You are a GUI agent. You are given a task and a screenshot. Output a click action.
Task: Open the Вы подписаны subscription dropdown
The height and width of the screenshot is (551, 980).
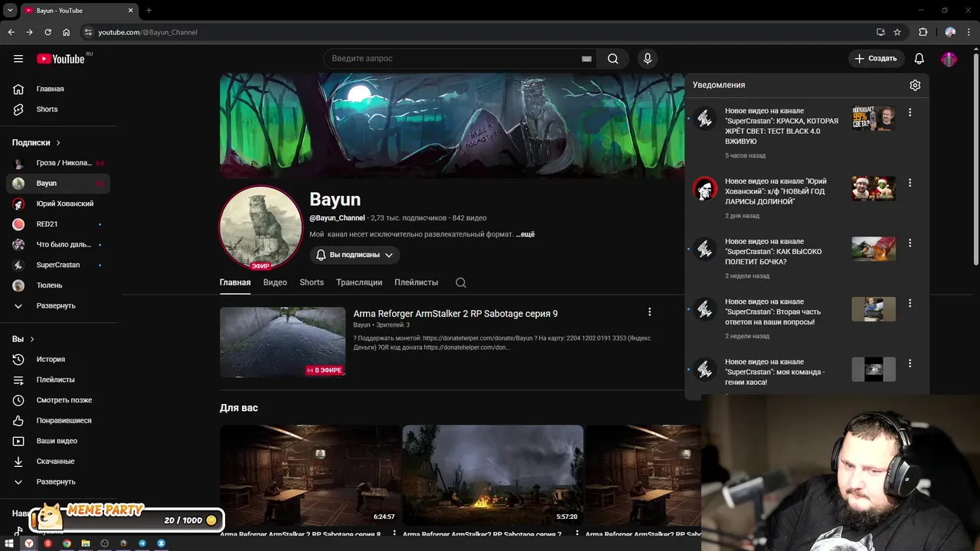(354, 255)
